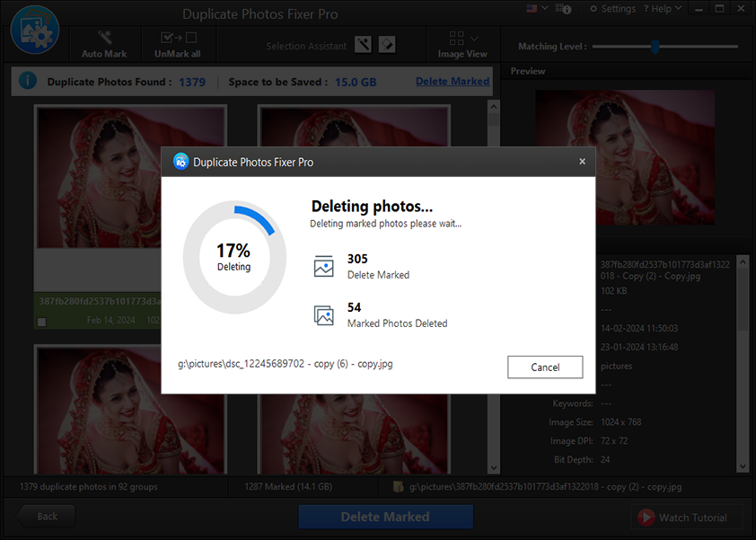Click the folder icon in the status bar path
This screenshot has height=540, width=756.
pos(399,486)
